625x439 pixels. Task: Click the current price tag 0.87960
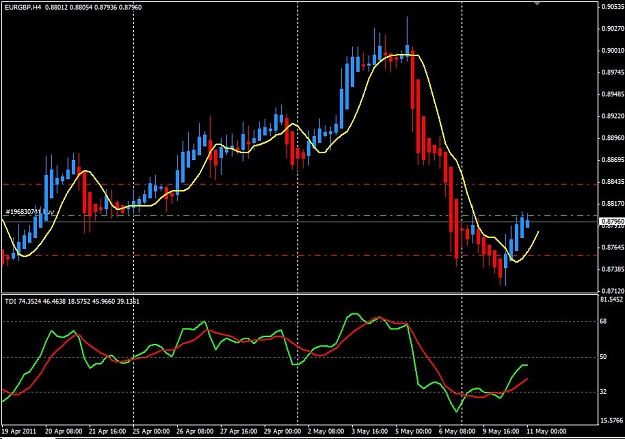point(612,221)
